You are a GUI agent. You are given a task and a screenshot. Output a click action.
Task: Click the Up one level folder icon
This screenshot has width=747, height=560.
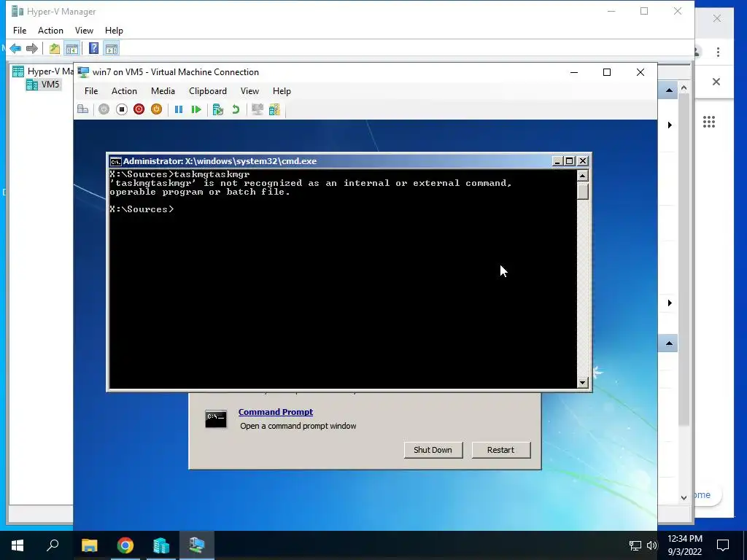click(54, 48)
